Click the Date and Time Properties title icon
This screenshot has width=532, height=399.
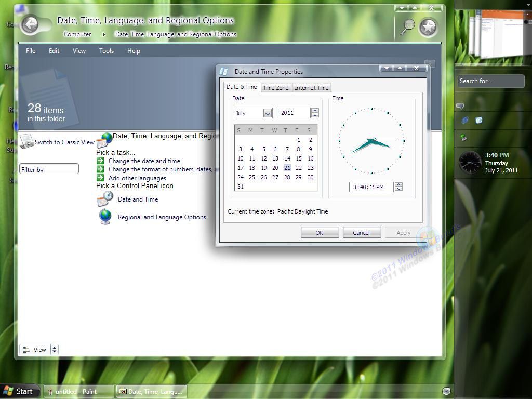[x=223, y=71]
